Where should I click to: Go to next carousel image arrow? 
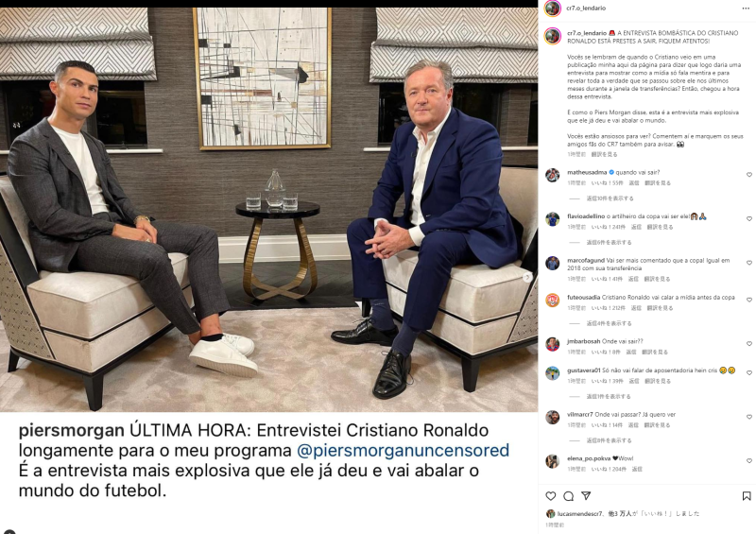coord(527,277)
